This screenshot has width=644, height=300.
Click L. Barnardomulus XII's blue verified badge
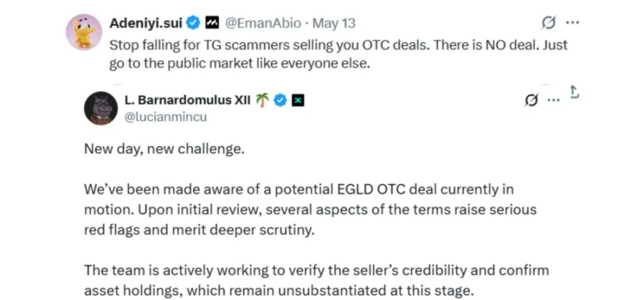280,100
